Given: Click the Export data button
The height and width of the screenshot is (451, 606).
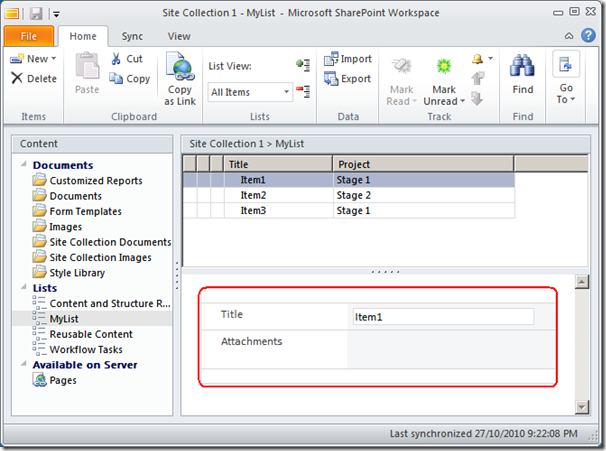Looking at the screenshot, I should click(x=347, y=78).
